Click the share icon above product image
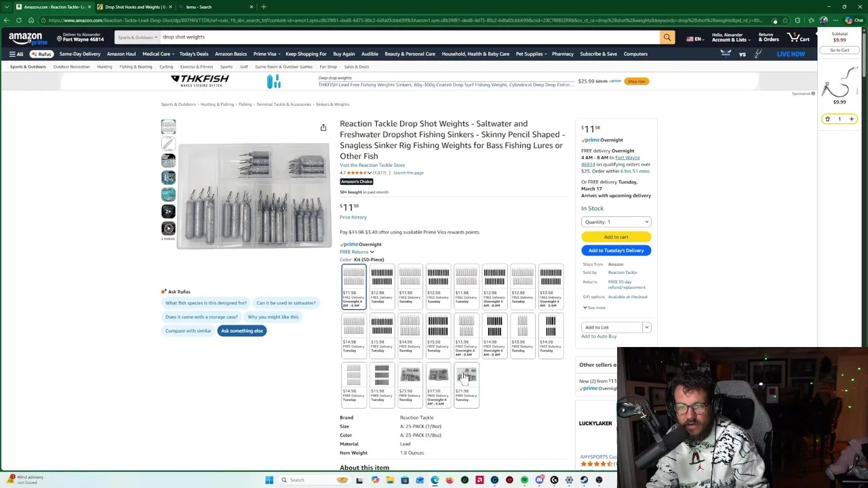This screenshot has height=488, width=868. [323, 127]
